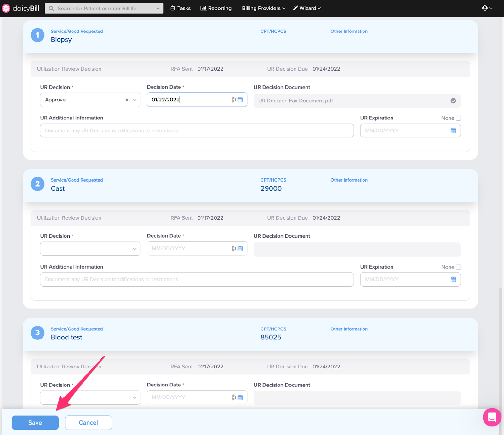Click the Blood test service name
The image size is (504, 435).
(66, 337)
